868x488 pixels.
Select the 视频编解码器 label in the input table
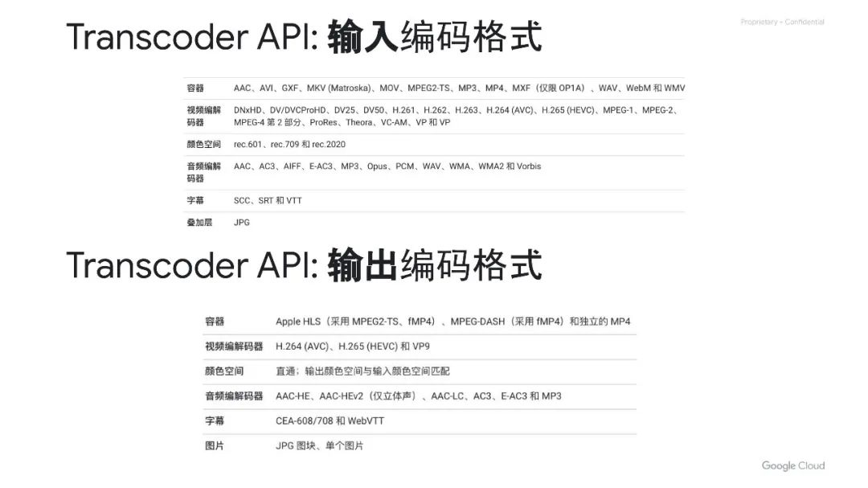203,117
